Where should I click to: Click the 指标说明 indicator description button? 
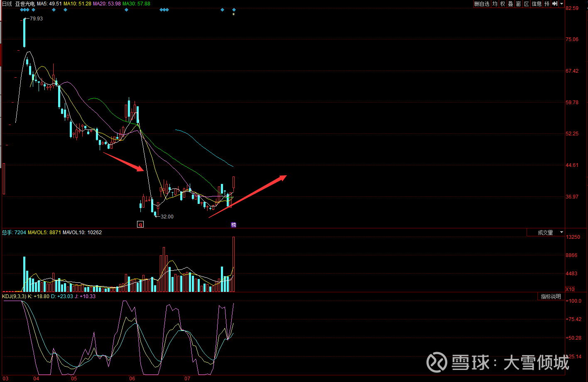pos(551,296)
